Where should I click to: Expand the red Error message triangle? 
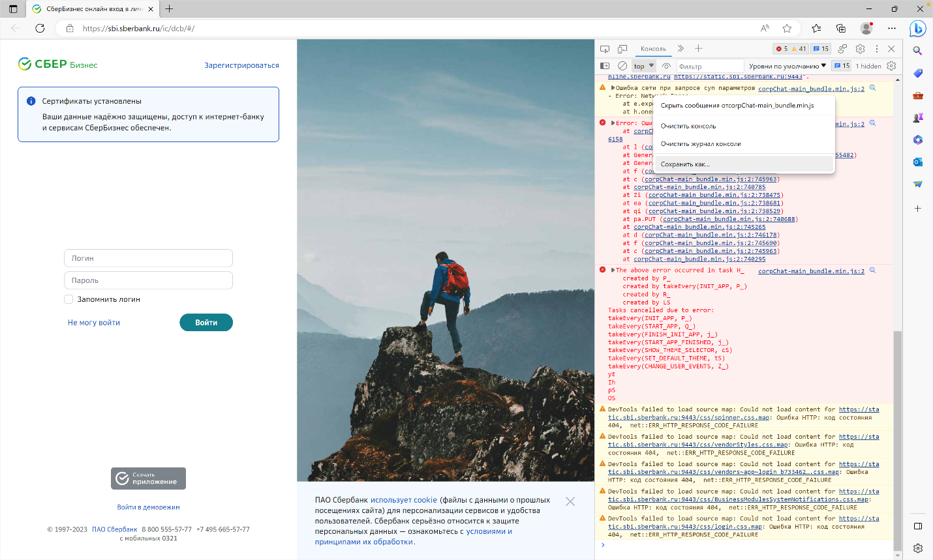pos(613,123)
